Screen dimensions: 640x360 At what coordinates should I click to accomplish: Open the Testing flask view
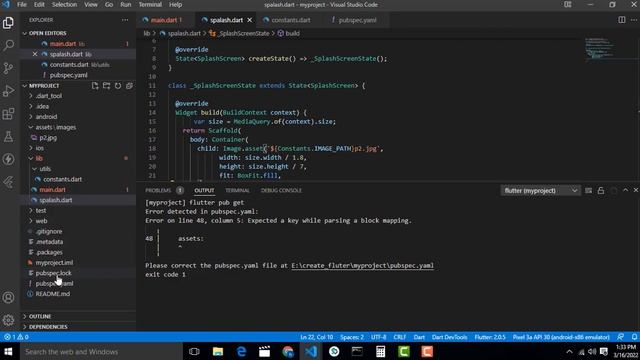[x=8, y=136]
